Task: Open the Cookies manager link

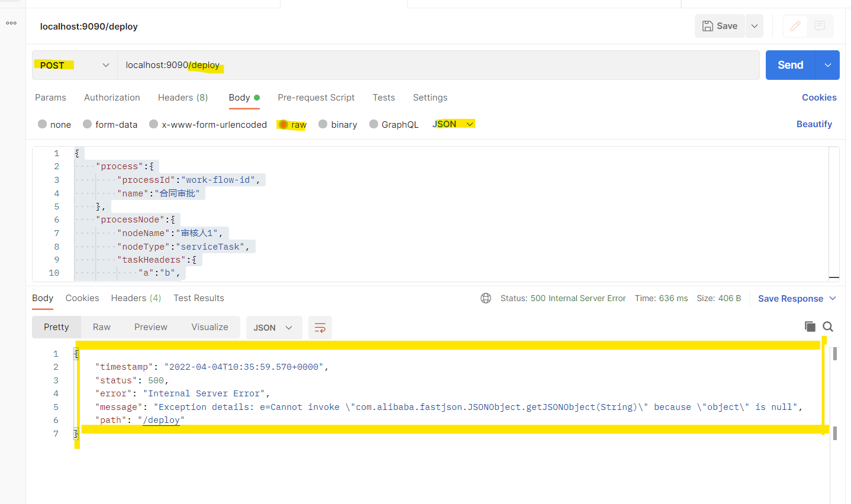Action: pos(819,97)
